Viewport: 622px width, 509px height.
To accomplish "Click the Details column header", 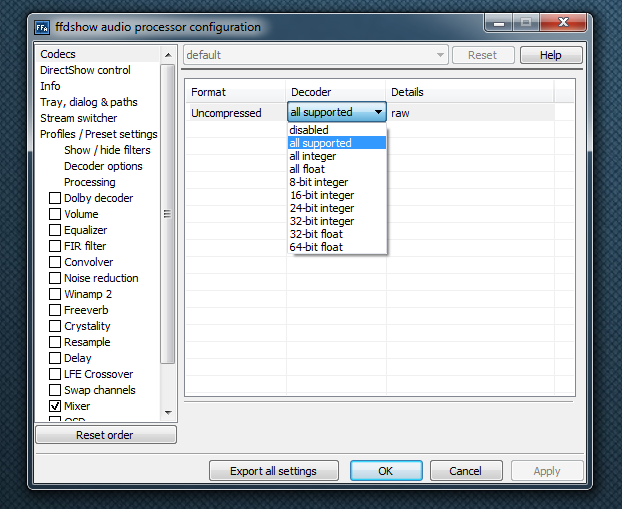I will (470, 92).
